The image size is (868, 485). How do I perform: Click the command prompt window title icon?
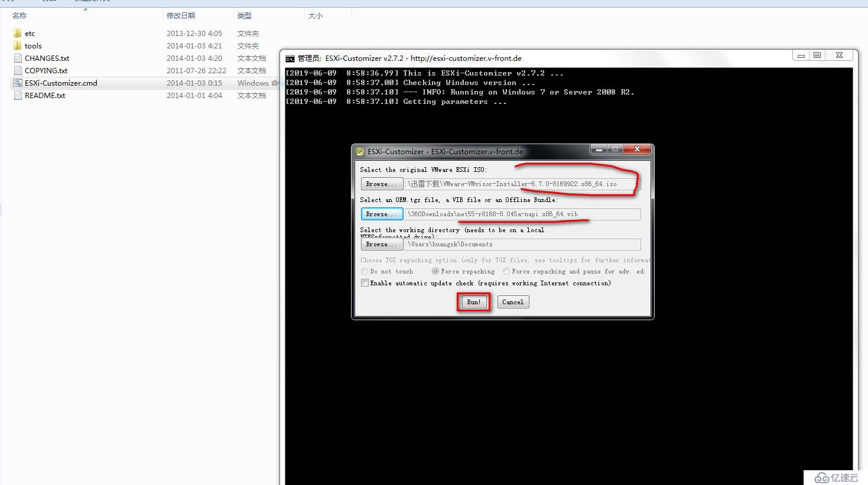290,58
